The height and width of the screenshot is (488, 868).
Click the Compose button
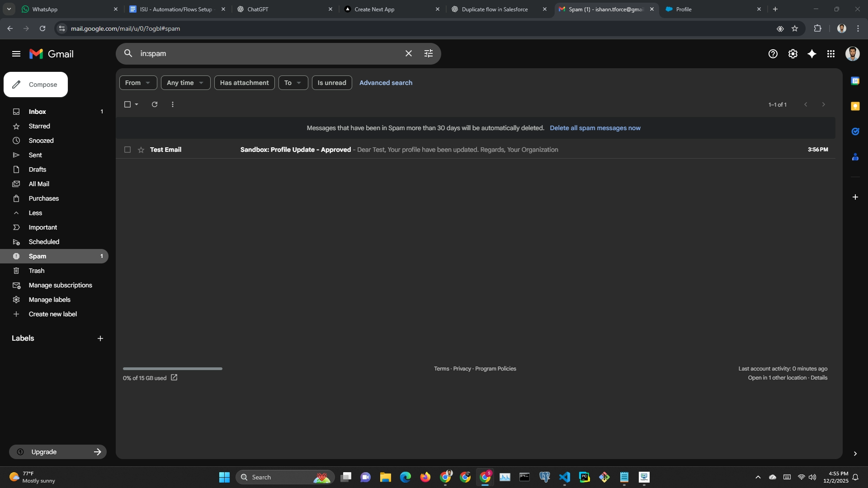(x=36, y=84)
